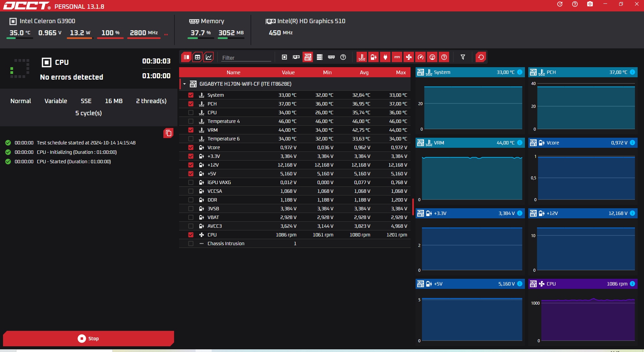Click the Intel(R) HD Graphics 510 label
This screenshot has height=352, width=644.
click(311, 21)
